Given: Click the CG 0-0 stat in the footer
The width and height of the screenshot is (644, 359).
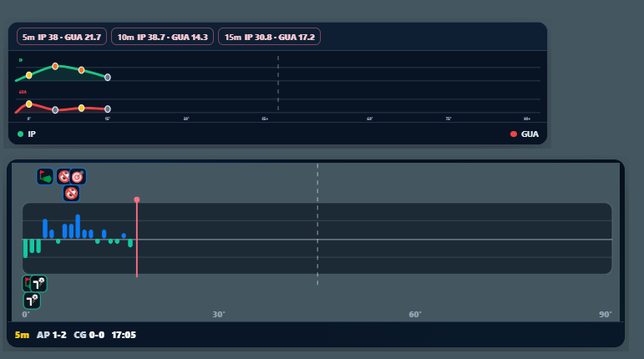Looking at the screenshot, I should (x=89, y=335).
